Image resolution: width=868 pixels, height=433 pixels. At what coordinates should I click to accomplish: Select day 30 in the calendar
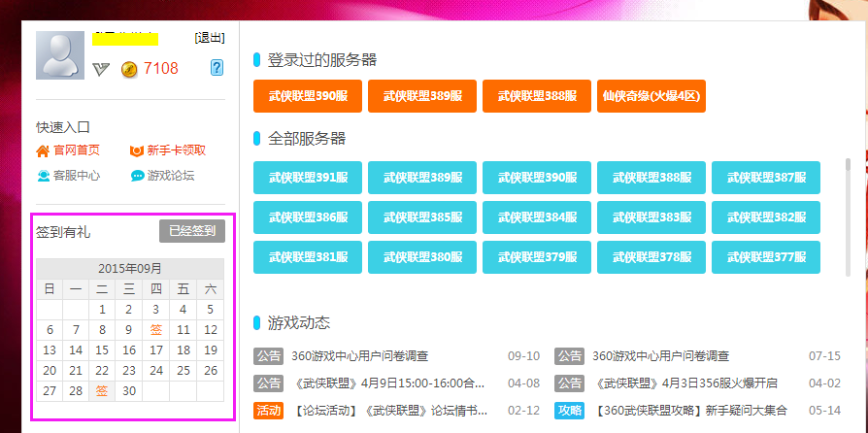129,391
